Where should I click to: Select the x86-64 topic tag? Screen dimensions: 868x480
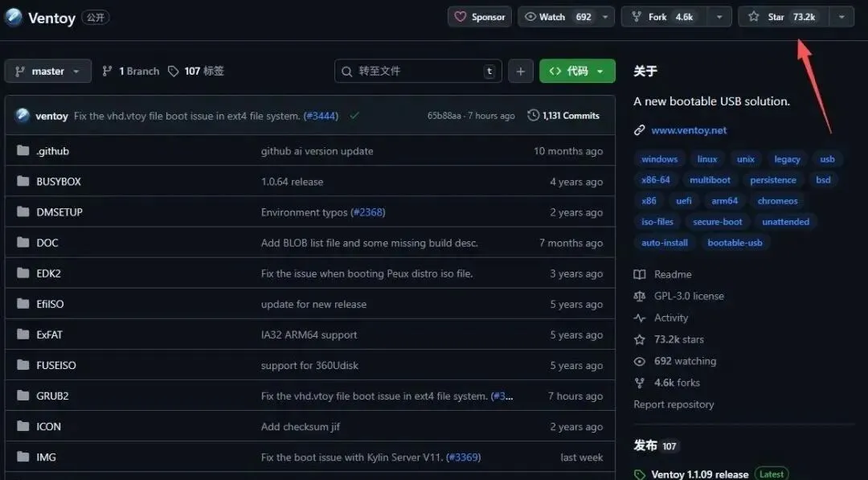click(656, 180)
